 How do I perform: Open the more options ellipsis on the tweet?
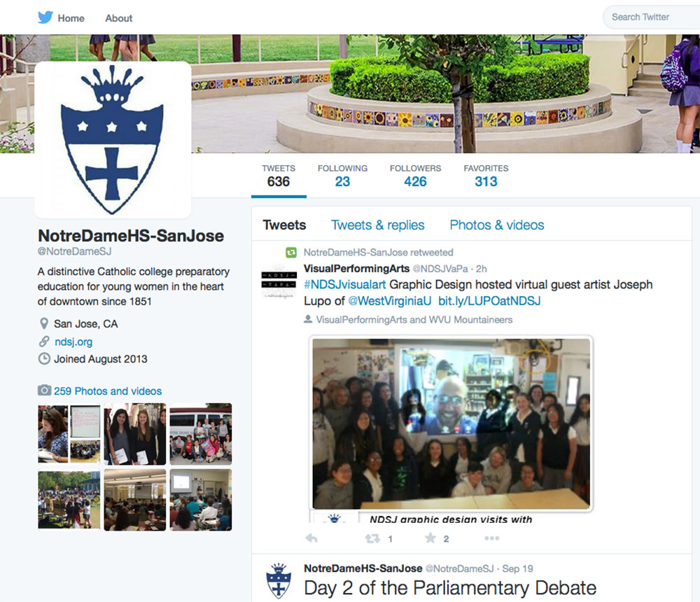point(491,538)
